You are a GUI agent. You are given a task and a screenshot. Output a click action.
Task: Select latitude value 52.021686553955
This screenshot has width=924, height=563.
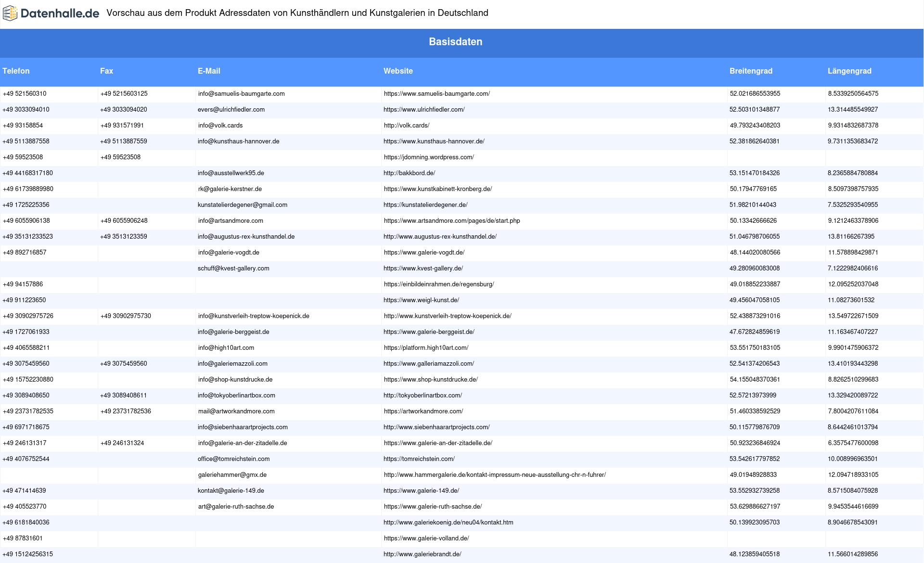tap(755, 94)
